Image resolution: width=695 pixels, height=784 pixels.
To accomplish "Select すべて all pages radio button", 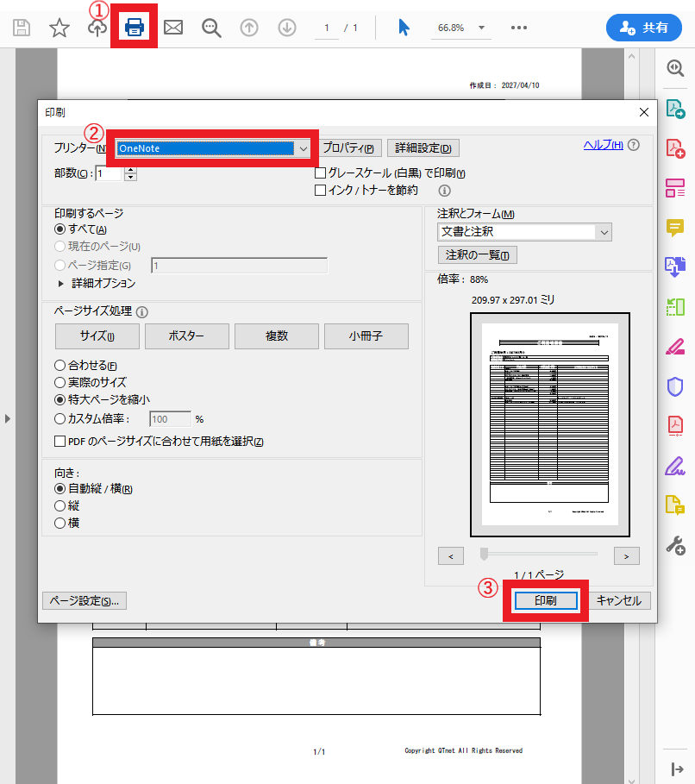I will (60, 229).
